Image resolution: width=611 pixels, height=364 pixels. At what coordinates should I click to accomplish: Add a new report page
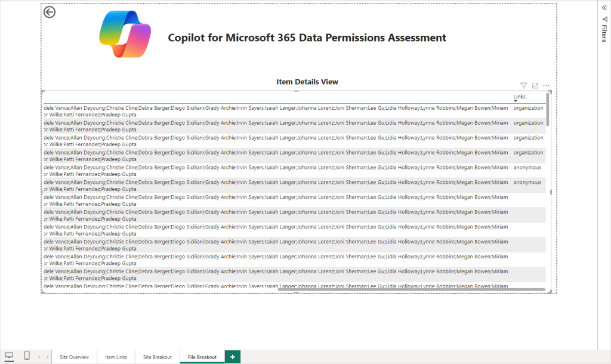tap(233, 357)
